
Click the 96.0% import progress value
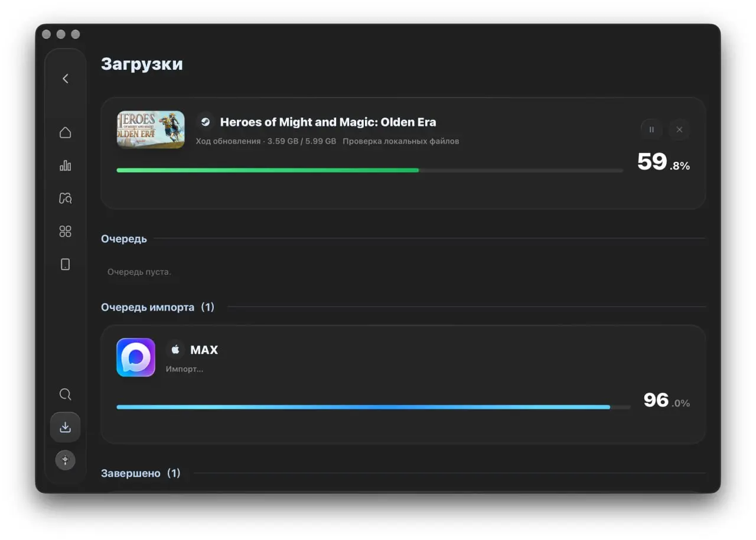point(667,400)
